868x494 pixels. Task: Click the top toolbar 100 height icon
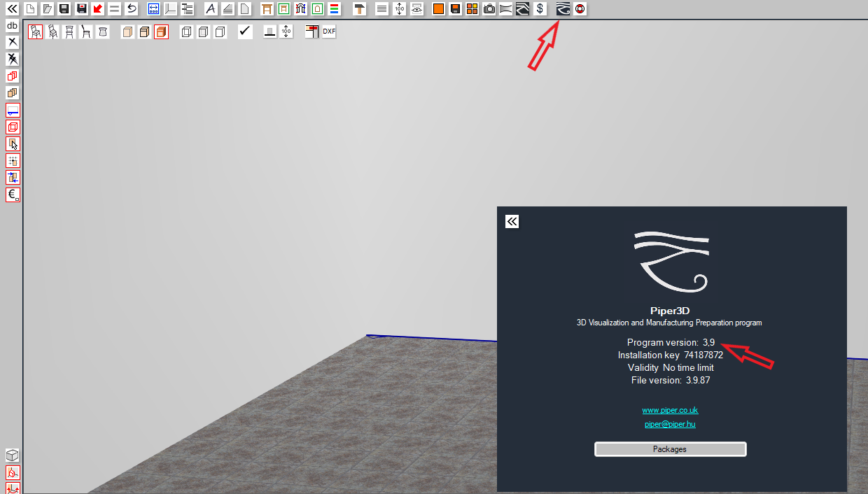(x=399, y=9)
